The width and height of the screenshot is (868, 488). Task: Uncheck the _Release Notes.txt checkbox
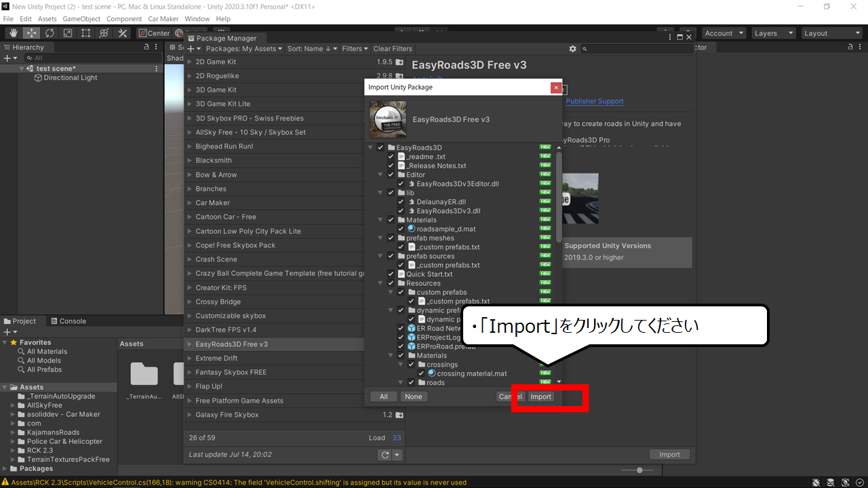pyautogui.click(x=391, y=166)
